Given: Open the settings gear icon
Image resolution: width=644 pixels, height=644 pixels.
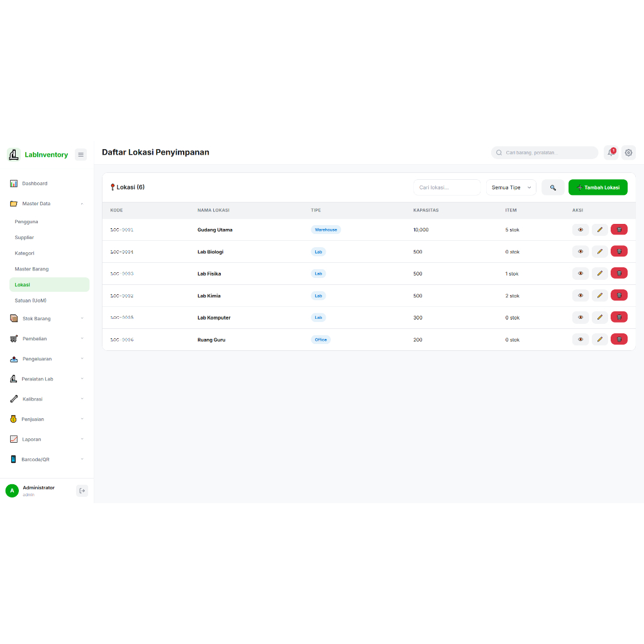Looking at the screenshot, I should click(x=628, y=153).
